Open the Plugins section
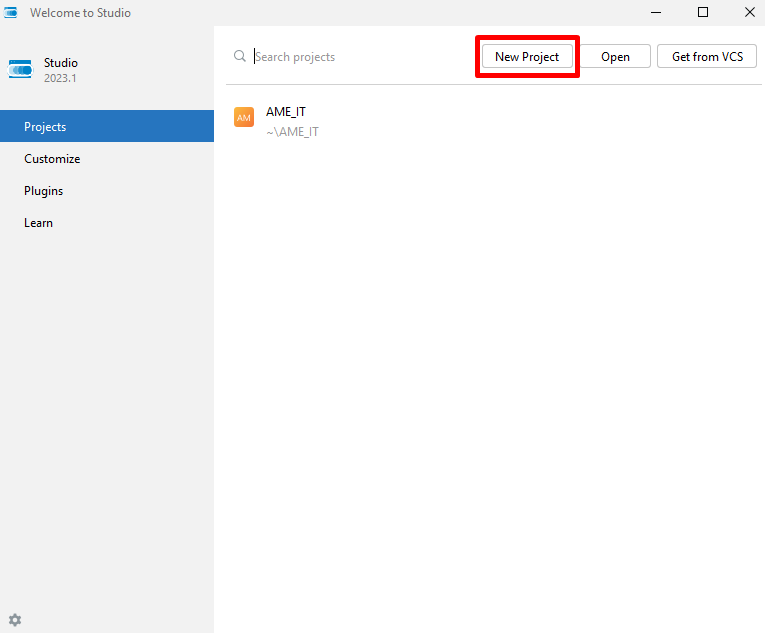This screenshot has height=633, width=765. [43, 191]
